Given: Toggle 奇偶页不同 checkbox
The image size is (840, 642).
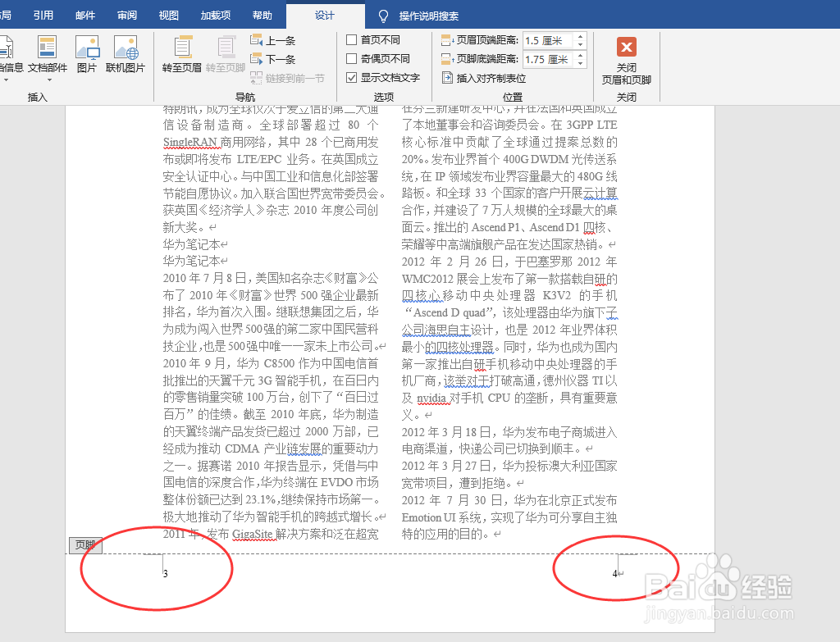Looking at the screenshot, I should pyautogui.click(x=351, y=58).
